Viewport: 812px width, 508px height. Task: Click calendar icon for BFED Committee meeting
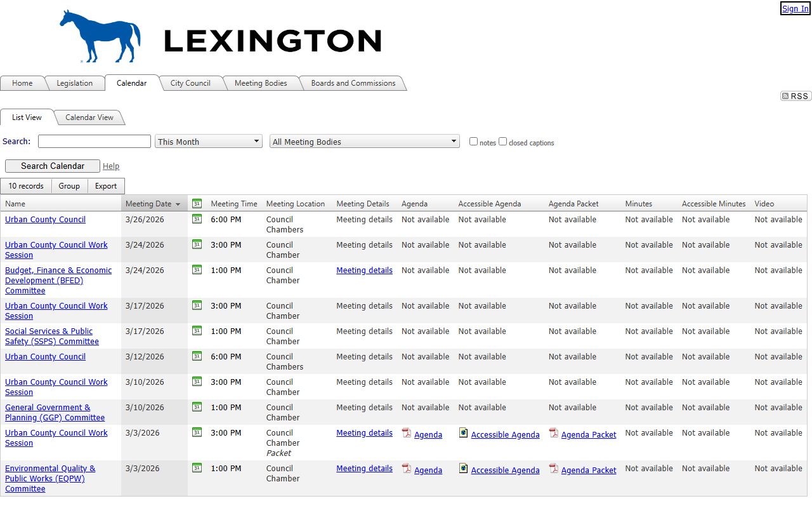197,270
